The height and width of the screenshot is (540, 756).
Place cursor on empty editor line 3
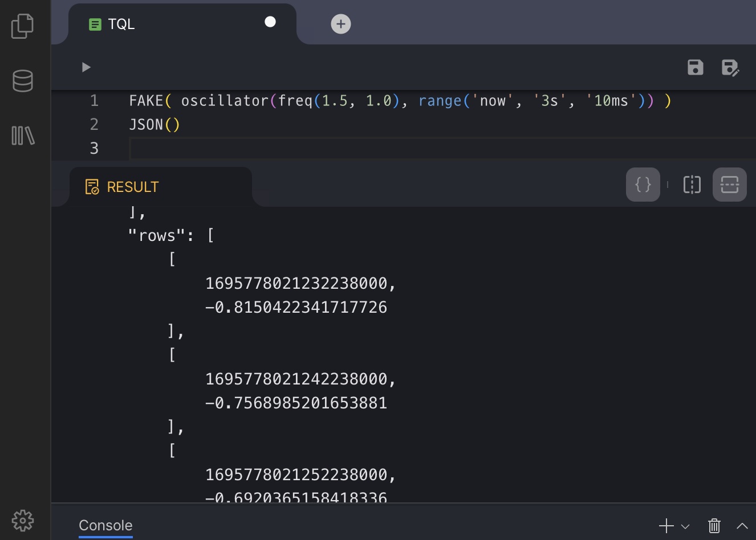click(x=399, y=149)
